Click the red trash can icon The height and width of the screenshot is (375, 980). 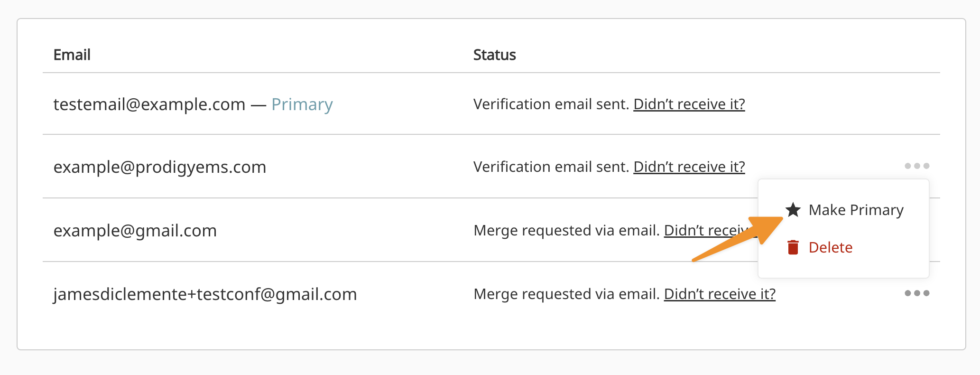[793, 247]
